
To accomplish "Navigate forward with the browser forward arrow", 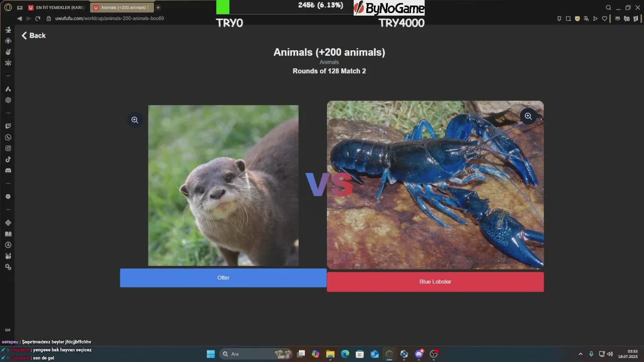I will [29, 19].
